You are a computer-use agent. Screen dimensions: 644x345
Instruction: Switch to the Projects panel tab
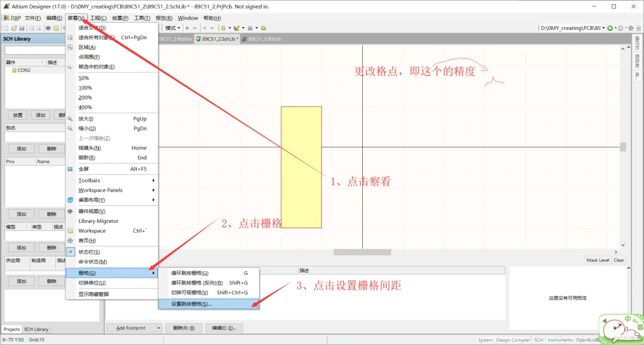[11, 329]
